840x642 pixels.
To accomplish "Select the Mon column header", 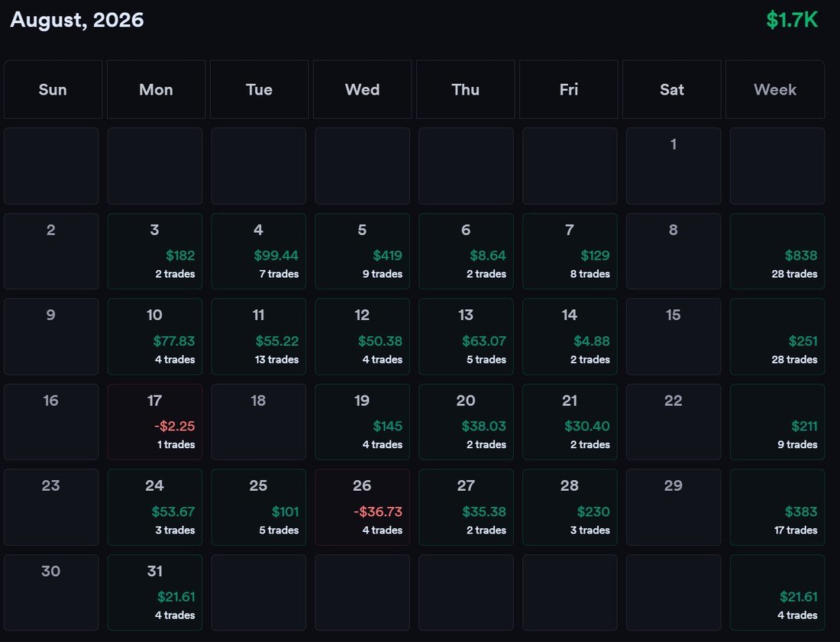I will (x=156, y=89).
